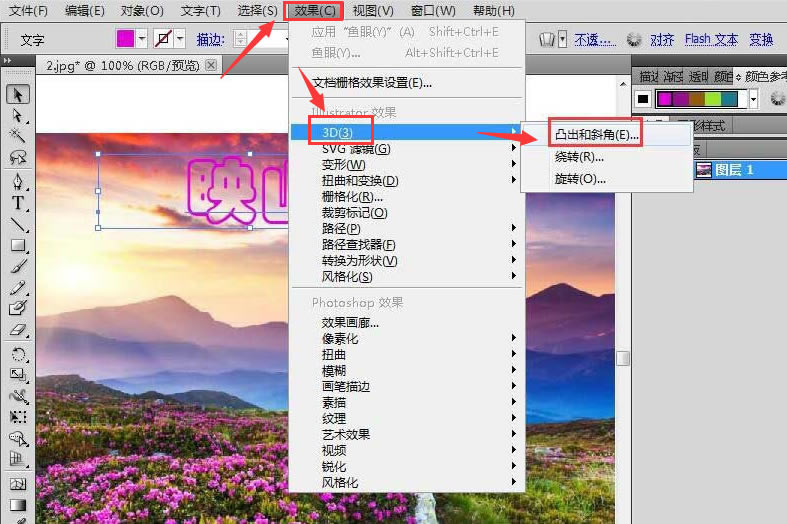Select the Gradient tool
Screen dimensions: 787x524
tap(18, 505)
